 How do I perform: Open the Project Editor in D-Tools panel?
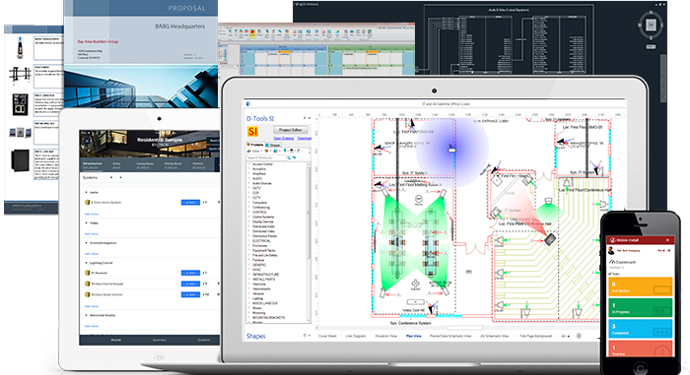click(290, 130)
